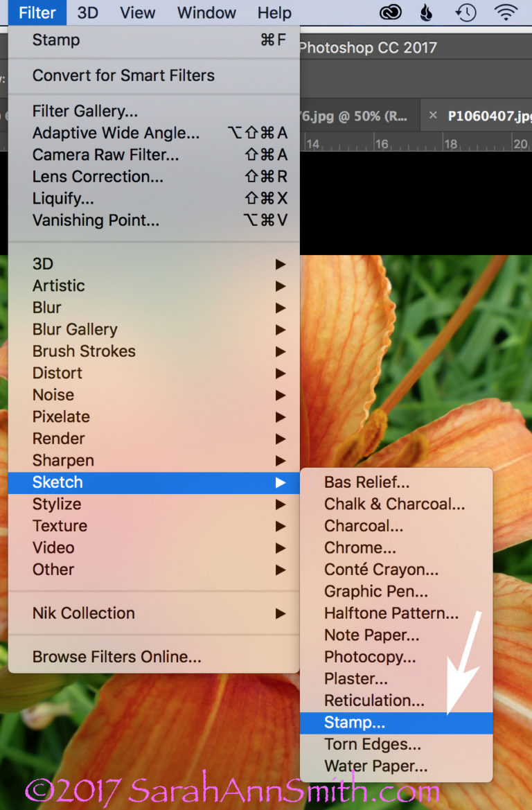Switch to the P1060407.jpg document tab

pos(490,116)
